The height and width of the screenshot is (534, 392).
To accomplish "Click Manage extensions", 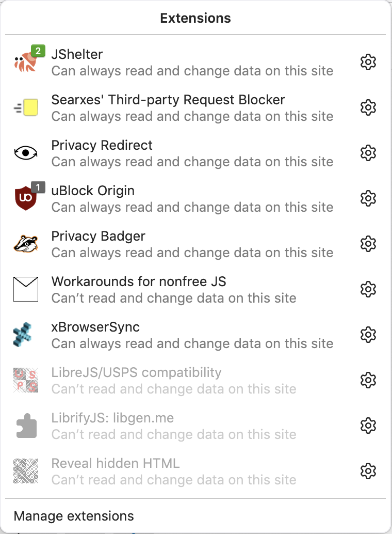I will point(74,516).
